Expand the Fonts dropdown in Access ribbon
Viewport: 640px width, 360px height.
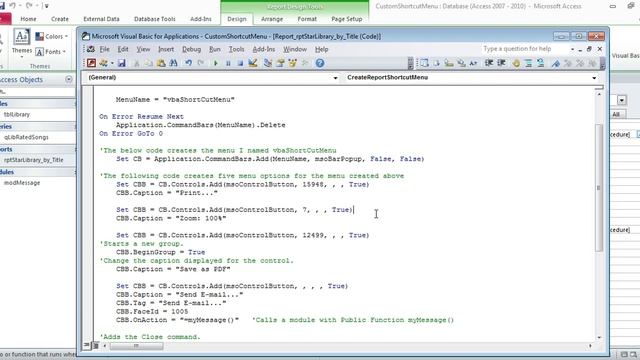tap(51, 52)
